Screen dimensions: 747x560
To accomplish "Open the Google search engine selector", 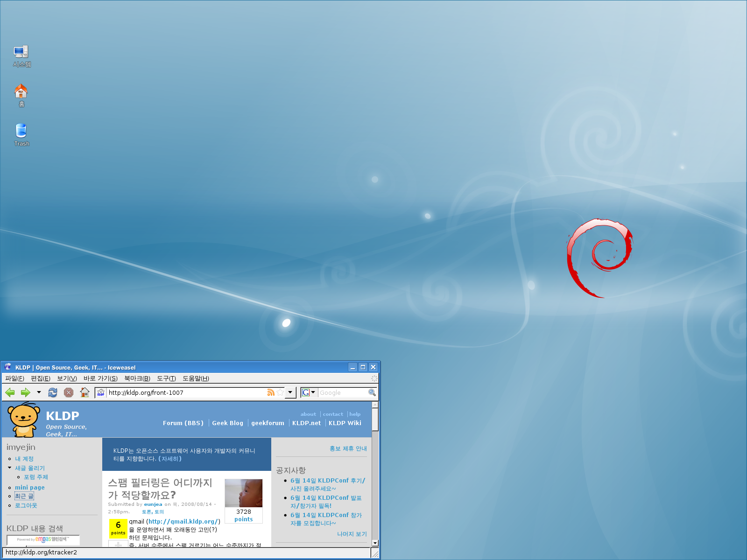I will point(309,392).
